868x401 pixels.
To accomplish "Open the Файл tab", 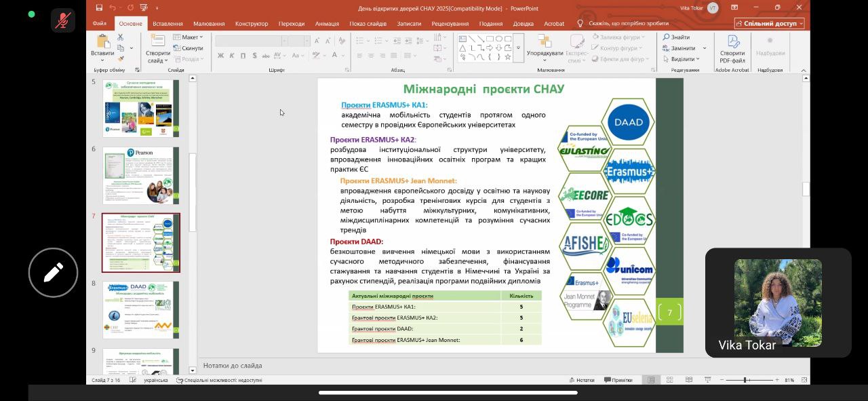I will point(100,23).
